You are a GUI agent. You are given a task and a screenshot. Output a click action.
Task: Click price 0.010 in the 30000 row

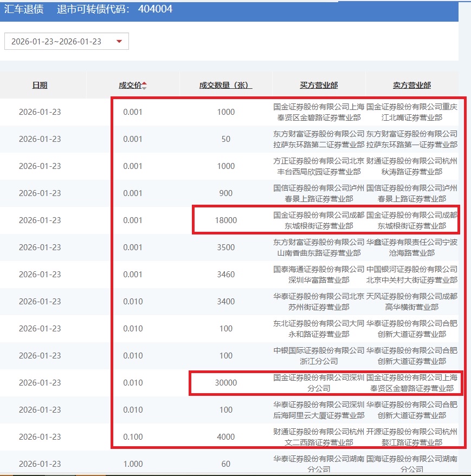[x=133, y=382]
